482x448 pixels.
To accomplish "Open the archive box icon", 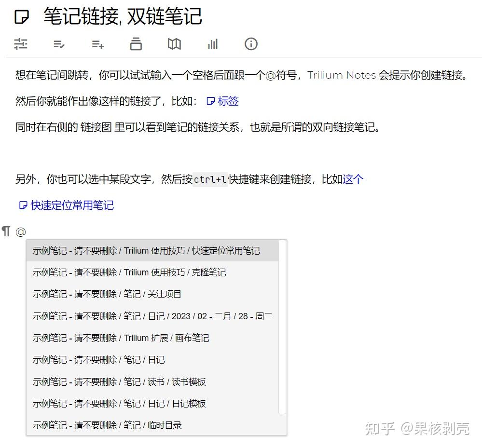I will [x=136, y=44].
